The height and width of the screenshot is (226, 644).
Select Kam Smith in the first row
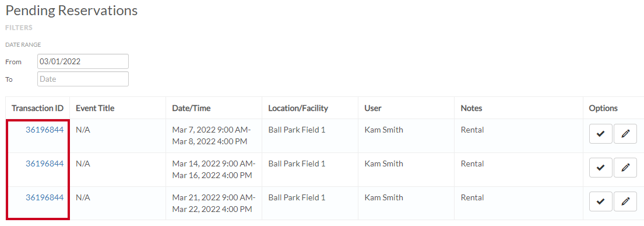click(383, 130)
